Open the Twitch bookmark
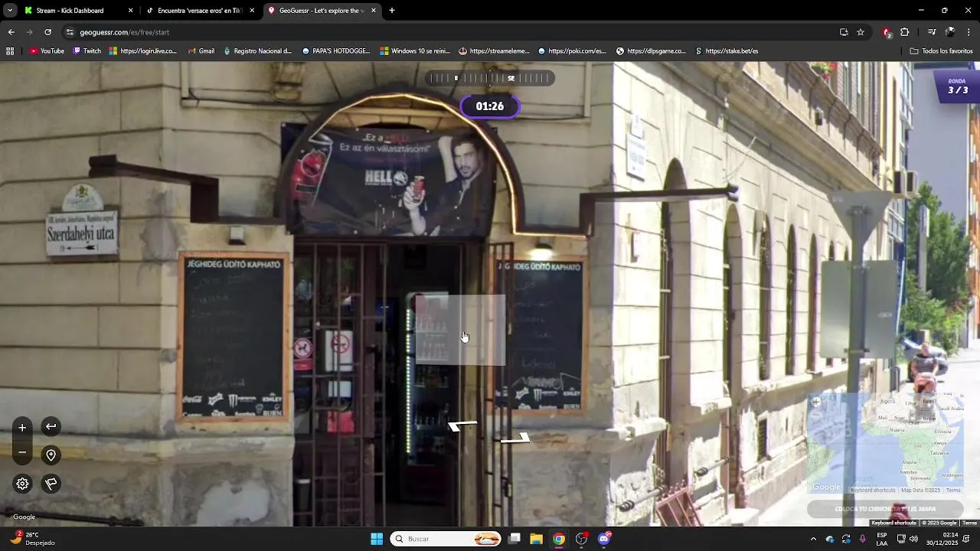The image size is (980, 551). pos(87,51)
